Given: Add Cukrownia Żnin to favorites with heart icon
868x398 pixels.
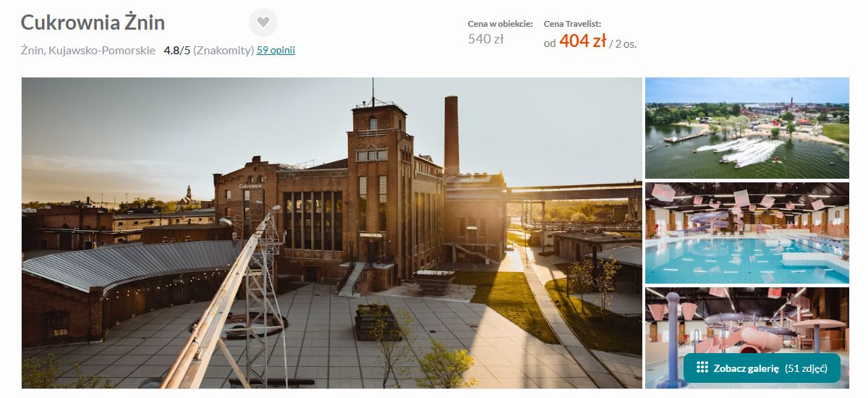Looking at the screenshot, I should click(263, 22).
